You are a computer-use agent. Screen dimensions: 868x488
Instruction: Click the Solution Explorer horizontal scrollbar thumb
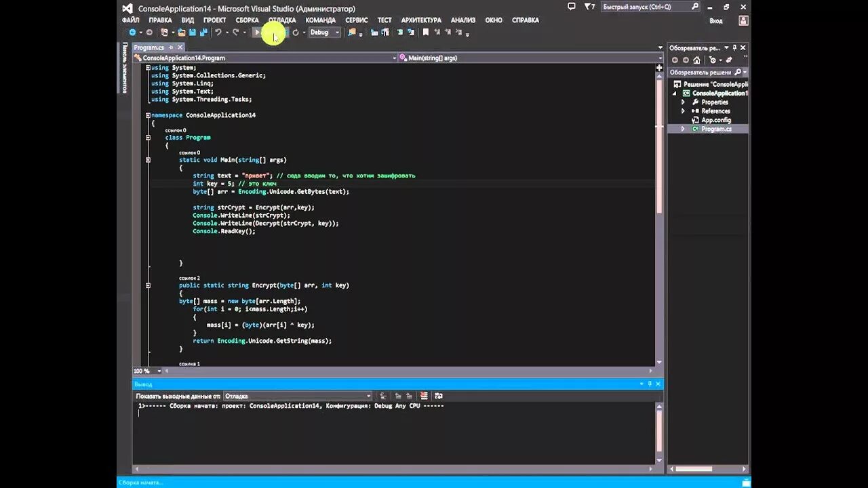tap(694, 469)
